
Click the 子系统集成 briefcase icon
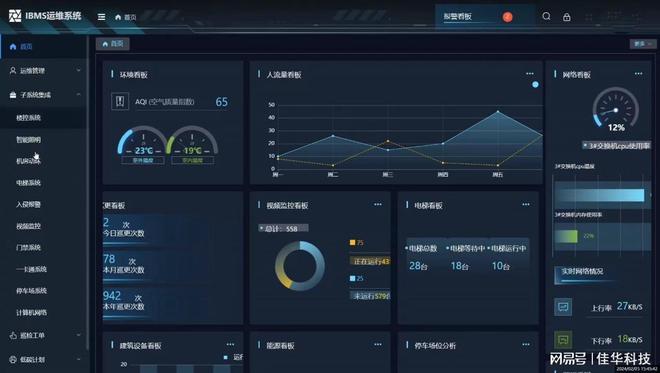coord(13,95)
